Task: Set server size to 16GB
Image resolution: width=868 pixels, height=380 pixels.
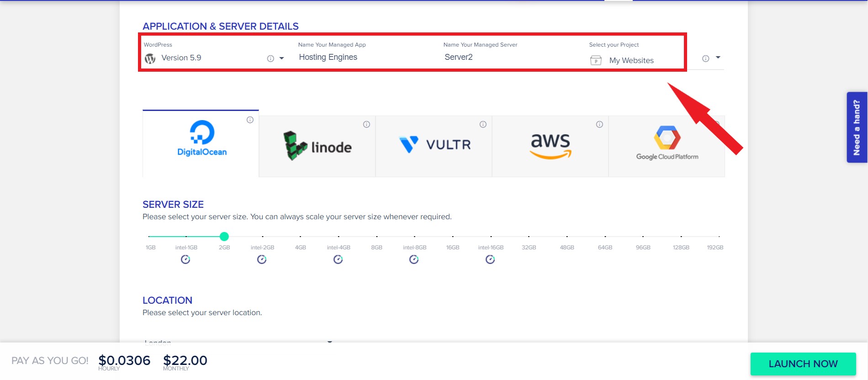Action: tap(453, 247)
